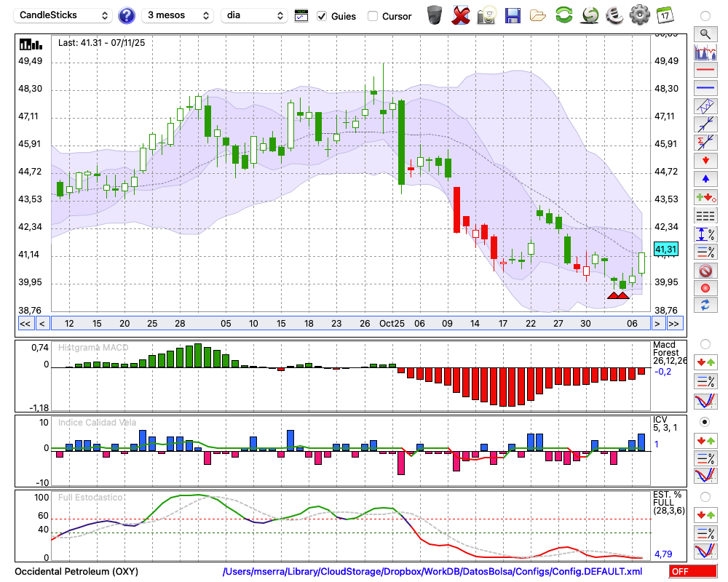This screenshot has width=728, height=582.
Task: Click the >> scroll to end button
Action: (674, 324)
